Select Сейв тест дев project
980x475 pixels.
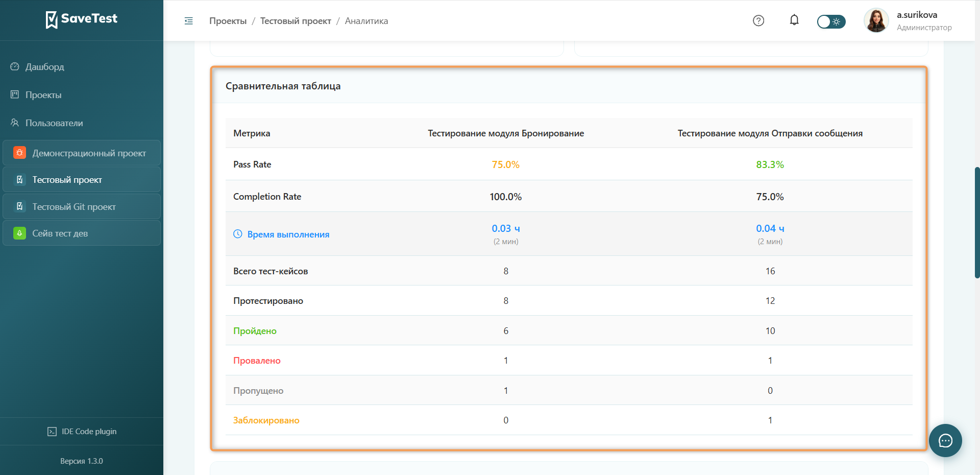pyautogui.click(x=82, y=233)
